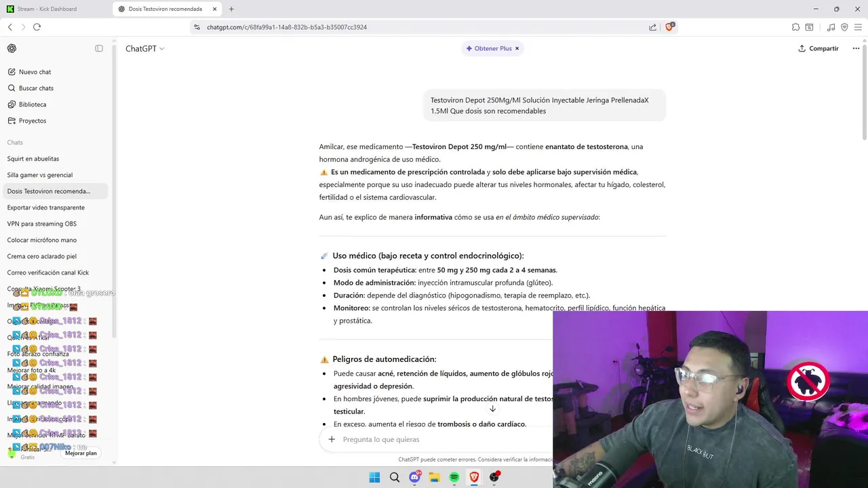This screenshot has height=488, width=868.
Task: Open the Correo verificación canal Kick chat
Action: (x=54, y=272)
